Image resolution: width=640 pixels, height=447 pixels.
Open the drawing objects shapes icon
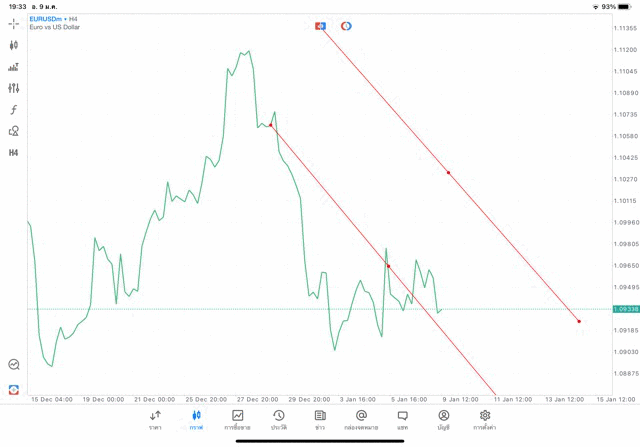(x=13, y=131)
